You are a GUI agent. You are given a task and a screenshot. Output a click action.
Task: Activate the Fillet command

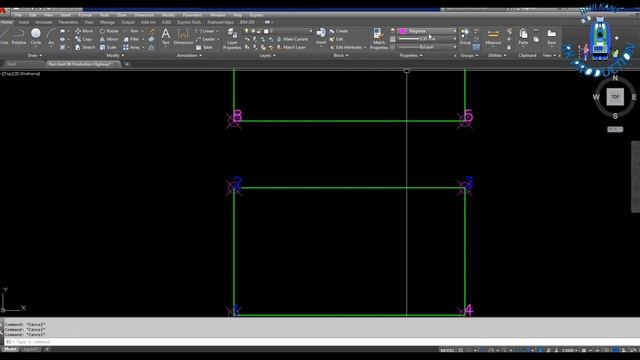click(131, 39)
